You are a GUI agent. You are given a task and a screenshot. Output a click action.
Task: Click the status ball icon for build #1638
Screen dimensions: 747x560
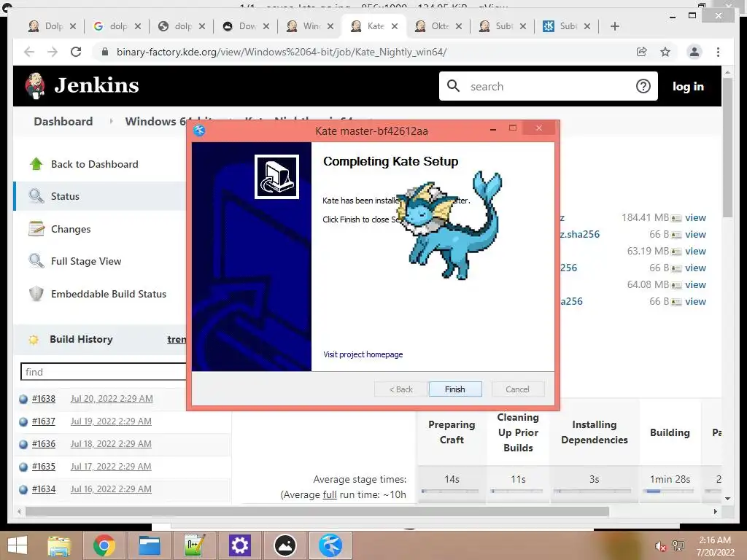coord(23,399)
